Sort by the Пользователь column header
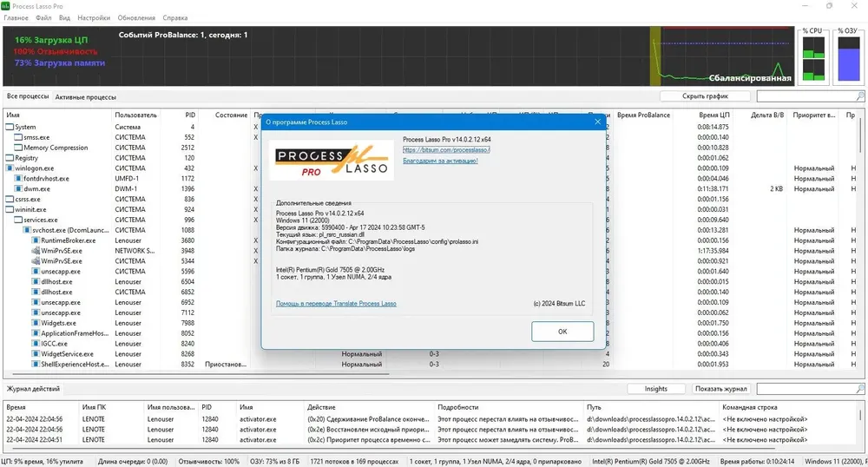This screenshot has width=868, height=467. click(x=136, y=115)
